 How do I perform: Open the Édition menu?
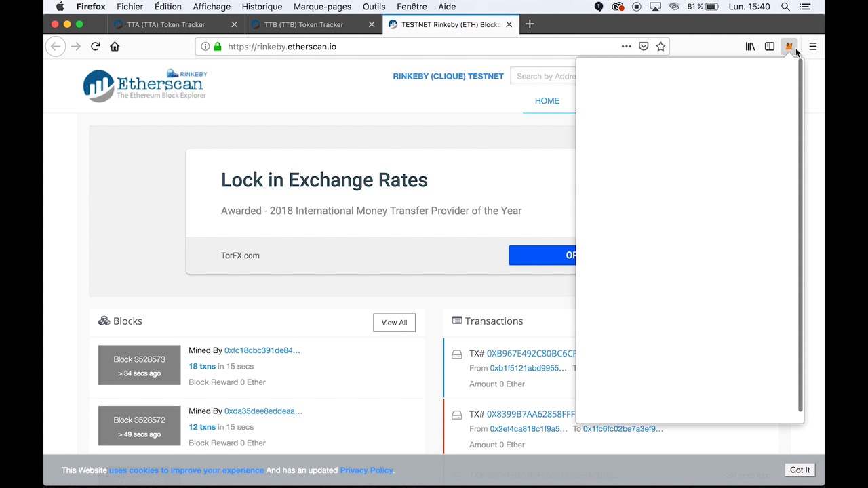[167, 7]
